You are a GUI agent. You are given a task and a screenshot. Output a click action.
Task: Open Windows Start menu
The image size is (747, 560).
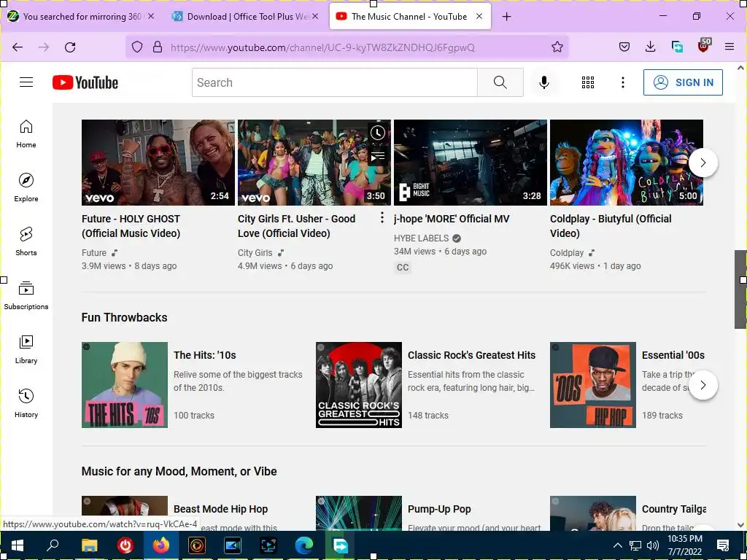[x=18, y=545]
